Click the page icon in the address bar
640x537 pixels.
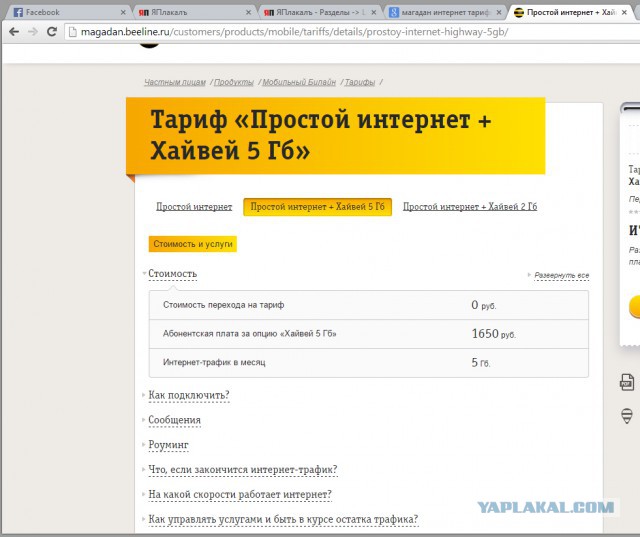pyautogui.click(x=72, y=32)
